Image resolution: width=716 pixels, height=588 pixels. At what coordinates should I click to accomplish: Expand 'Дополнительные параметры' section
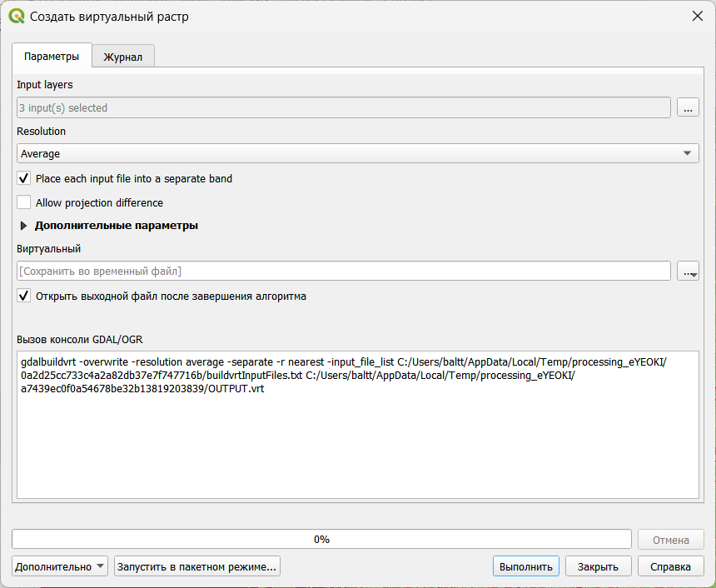point(24,226)
